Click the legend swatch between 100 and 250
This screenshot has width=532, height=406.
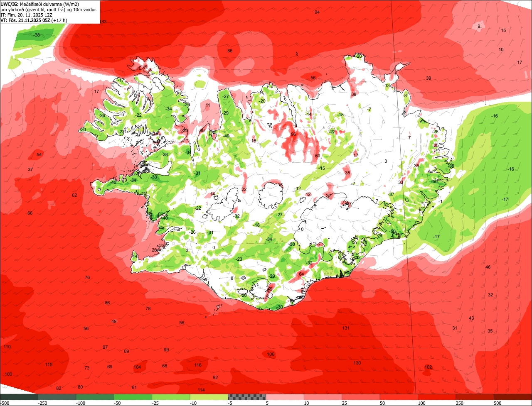[x=436, y=397]
